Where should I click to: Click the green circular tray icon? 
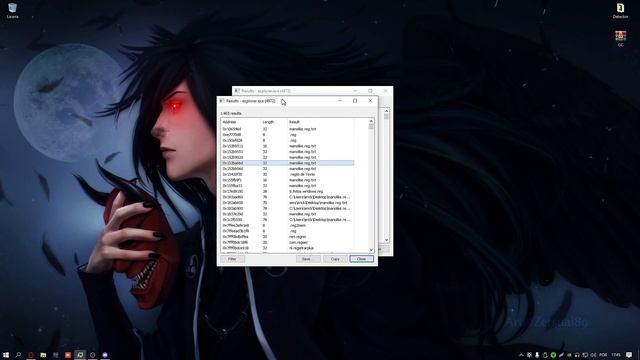tap(553, 355)
